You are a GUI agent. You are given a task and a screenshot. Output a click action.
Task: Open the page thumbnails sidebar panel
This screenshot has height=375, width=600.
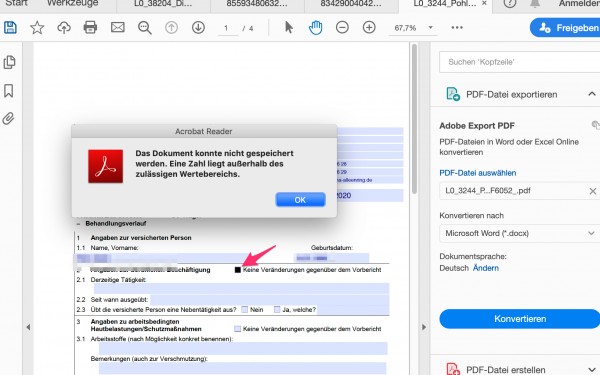pos(9,62)
